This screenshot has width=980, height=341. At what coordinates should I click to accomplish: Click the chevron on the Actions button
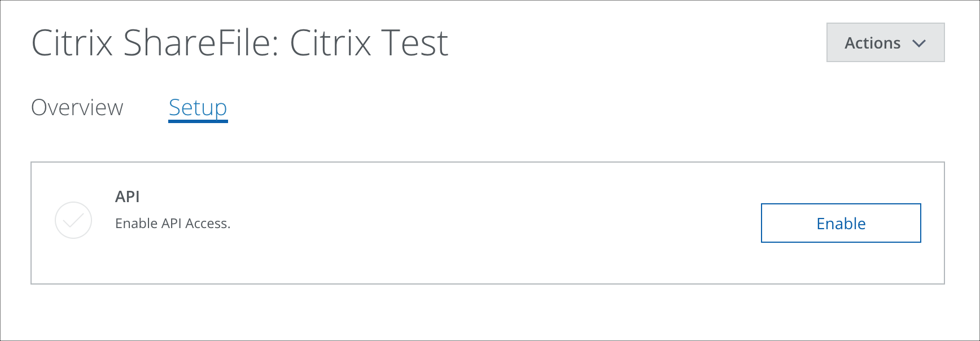921,43
